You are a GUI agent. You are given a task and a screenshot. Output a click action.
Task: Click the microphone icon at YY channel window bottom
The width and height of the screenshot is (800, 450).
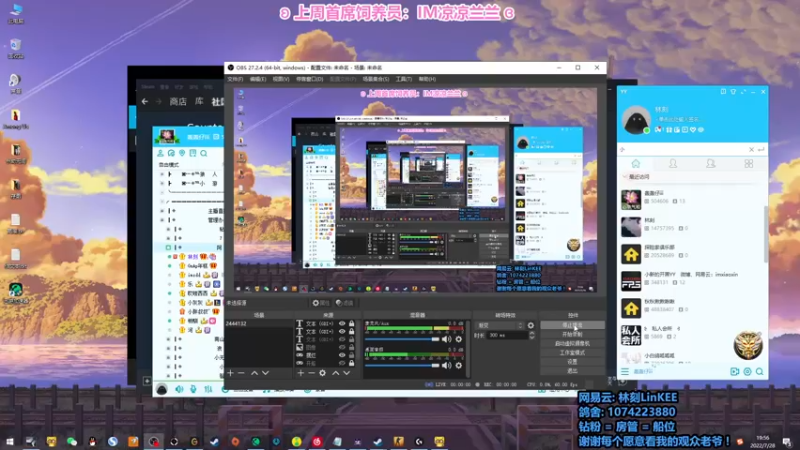pyautogui.click(x=193, y=389)
